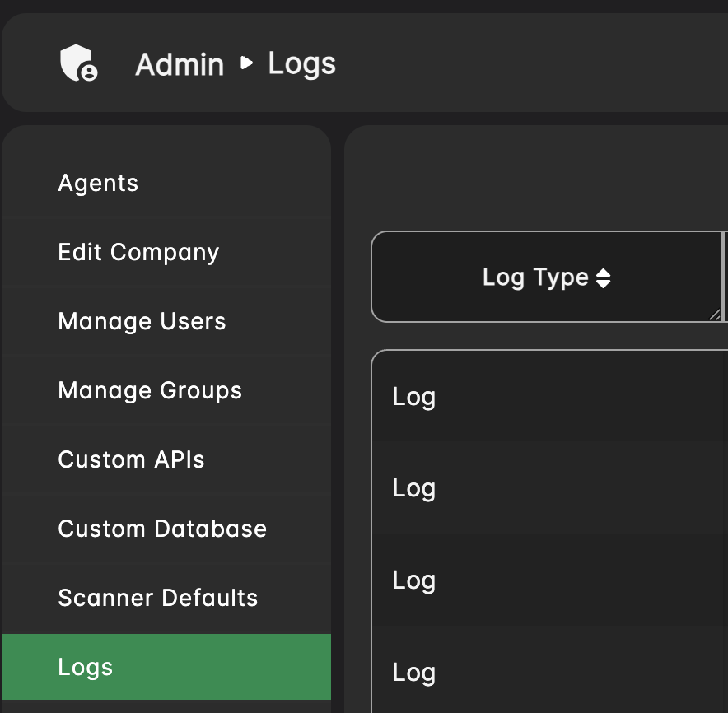Go to Admin in the breadcrumb
Screen dimensions: 728x713
(179, 64)
